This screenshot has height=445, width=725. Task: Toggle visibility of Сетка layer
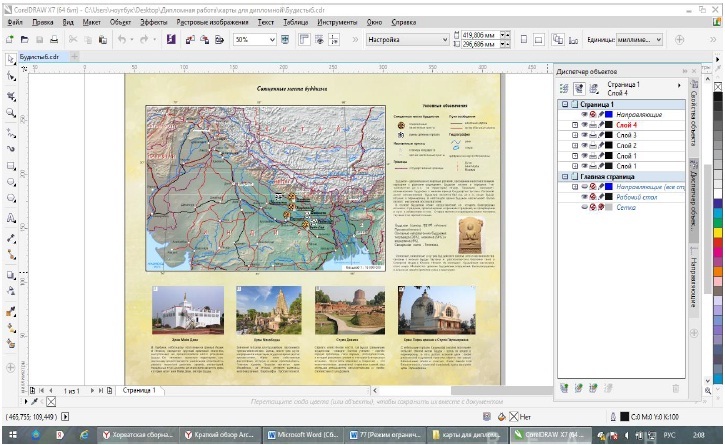(x=585, y=208)
